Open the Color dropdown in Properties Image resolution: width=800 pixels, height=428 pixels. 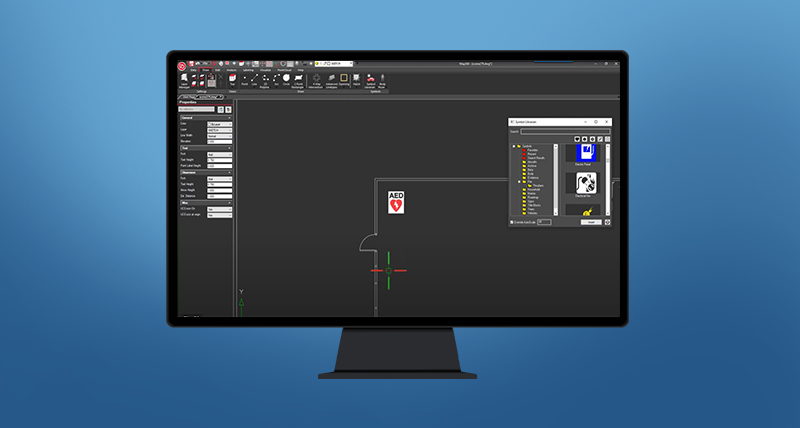(x=218, y=124)
